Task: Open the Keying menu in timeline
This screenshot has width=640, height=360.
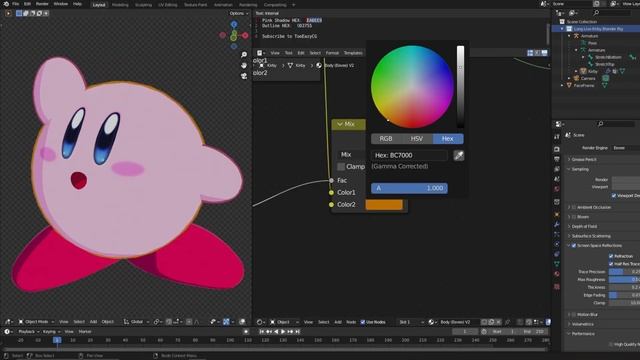Action: [x=51, y=332]
